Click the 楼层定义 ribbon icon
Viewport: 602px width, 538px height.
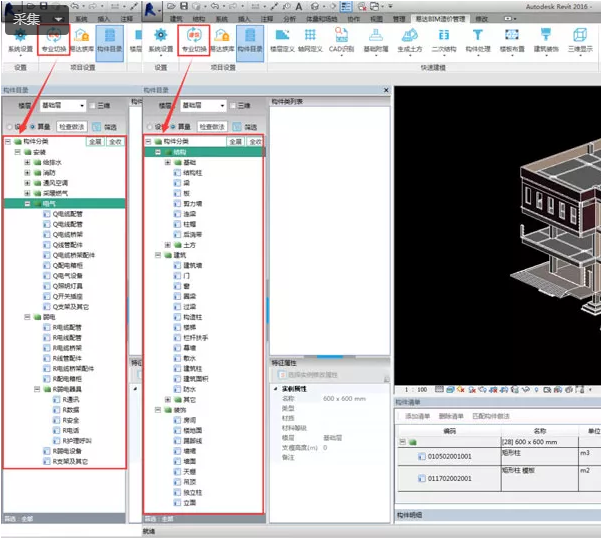point(282,40)
